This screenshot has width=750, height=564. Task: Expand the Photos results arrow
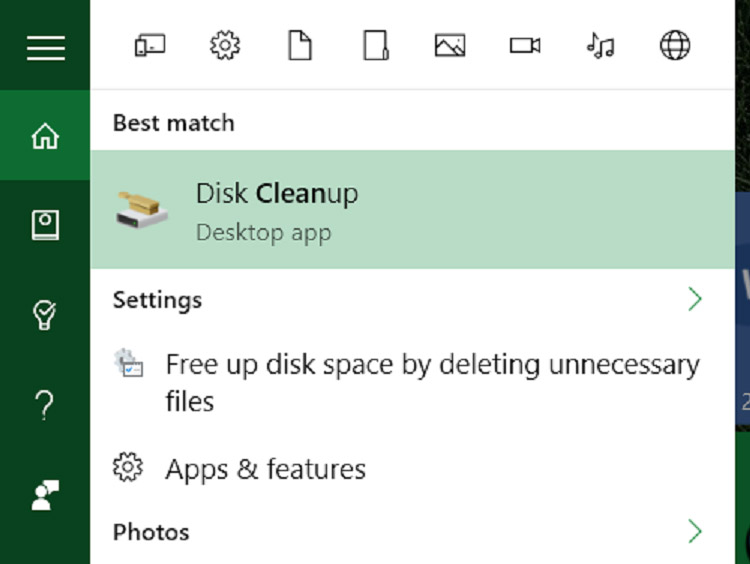tap(695, 531)
